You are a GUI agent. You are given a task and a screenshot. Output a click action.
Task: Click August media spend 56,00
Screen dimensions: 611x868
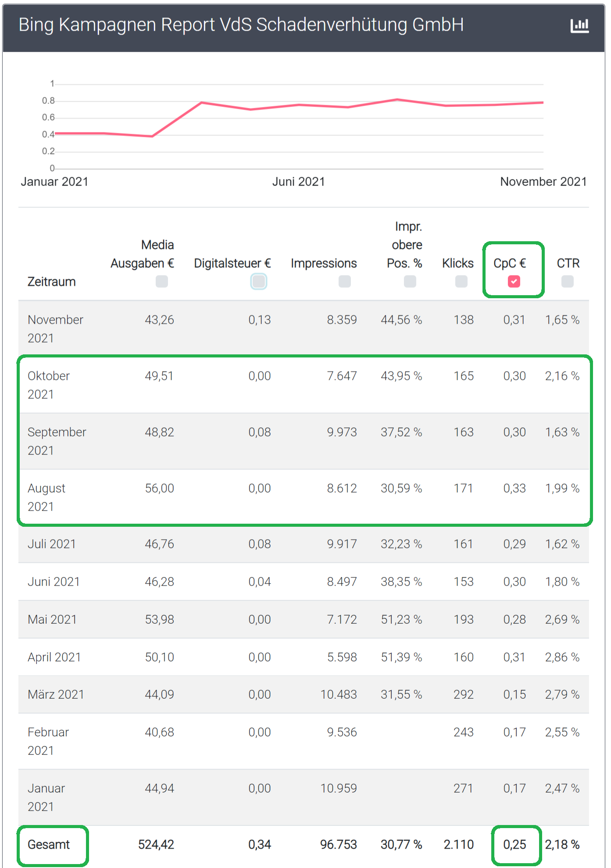(160, 488)
